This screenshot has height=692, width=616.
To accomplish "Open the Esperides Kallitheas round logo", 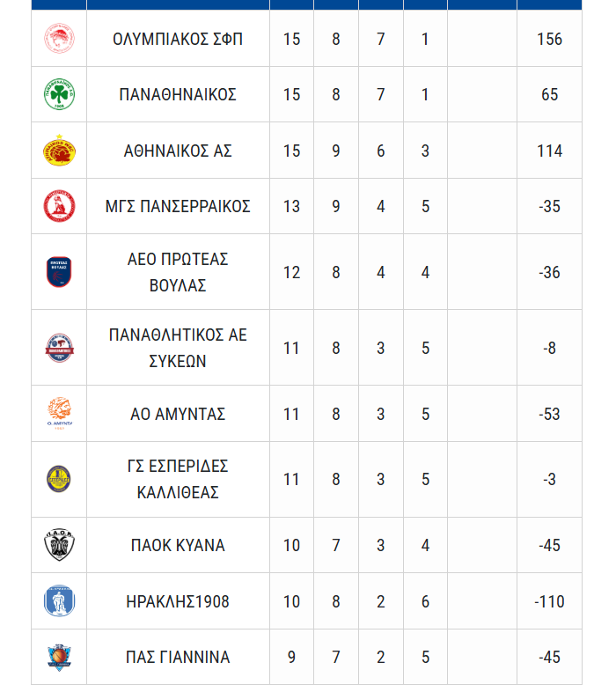I will click(x=59, y=479).
